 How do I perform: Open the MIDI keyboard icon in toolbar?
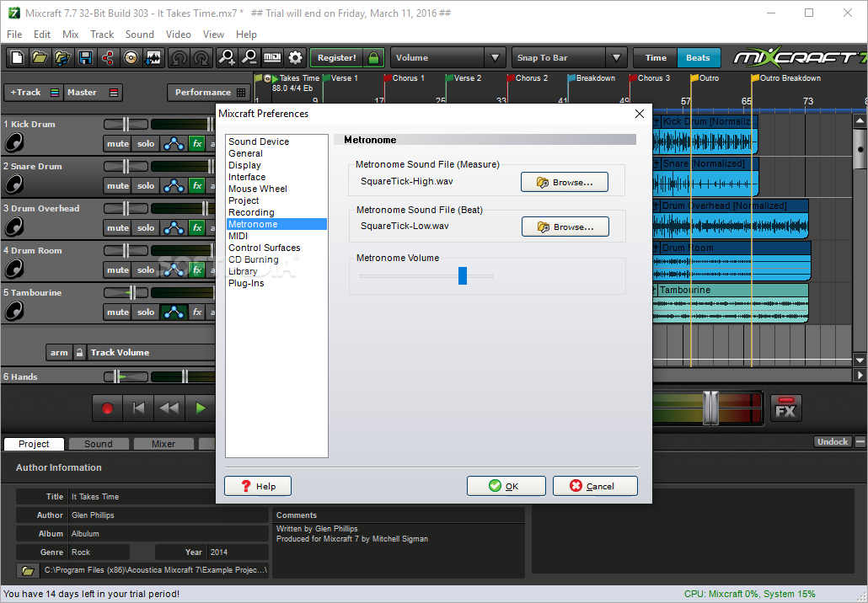272,57
